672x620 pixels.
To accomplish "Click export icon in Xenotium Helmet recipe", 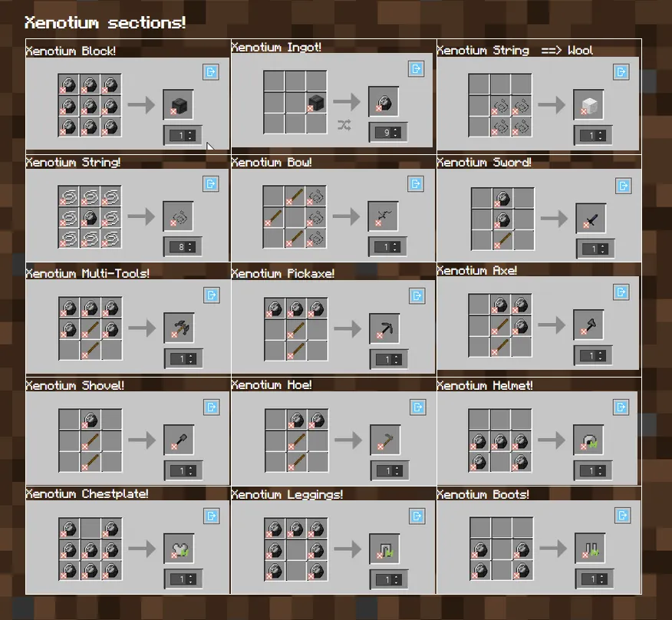I will [621, 407].
